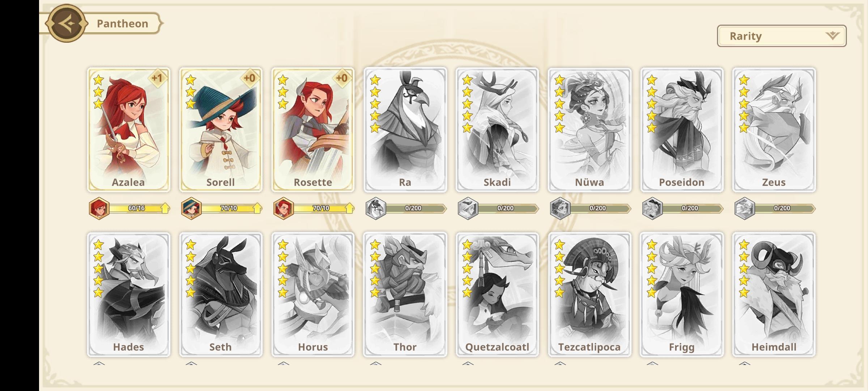The height and width of the screenshot is (391, 868).
Task: Select the Azalea hero card
Action: point(128,130)
